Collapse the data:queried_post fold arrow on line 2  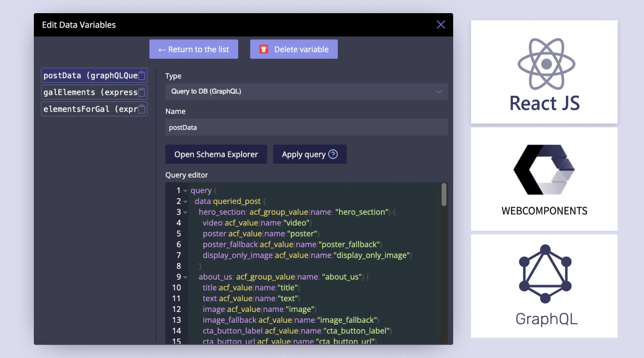[x=185, y=202]
